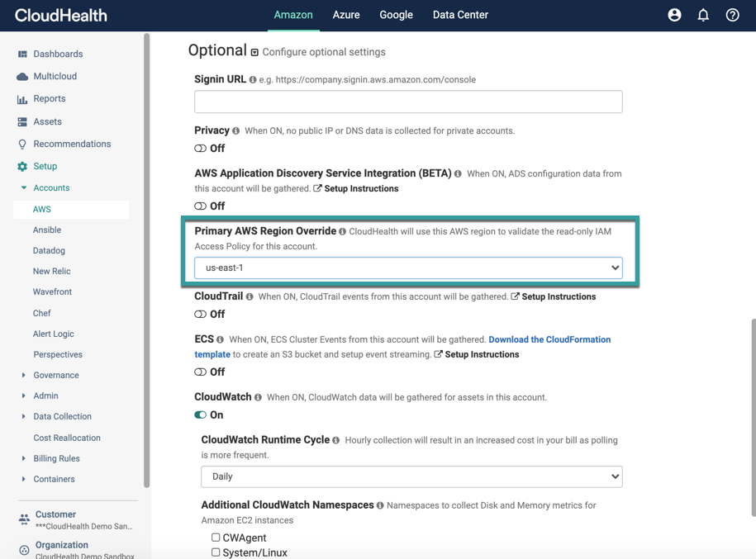This screenshot has width=756, height=559.
Task: Turn off the CloudWatch switch
Action: (200, 415)
